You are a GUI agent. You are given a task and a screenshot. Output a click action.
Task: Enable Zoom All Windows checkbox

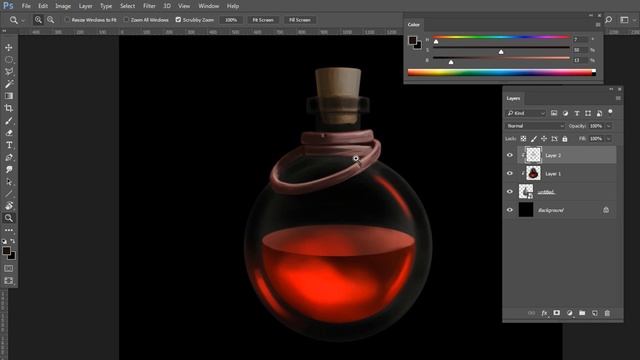(127, 20)
